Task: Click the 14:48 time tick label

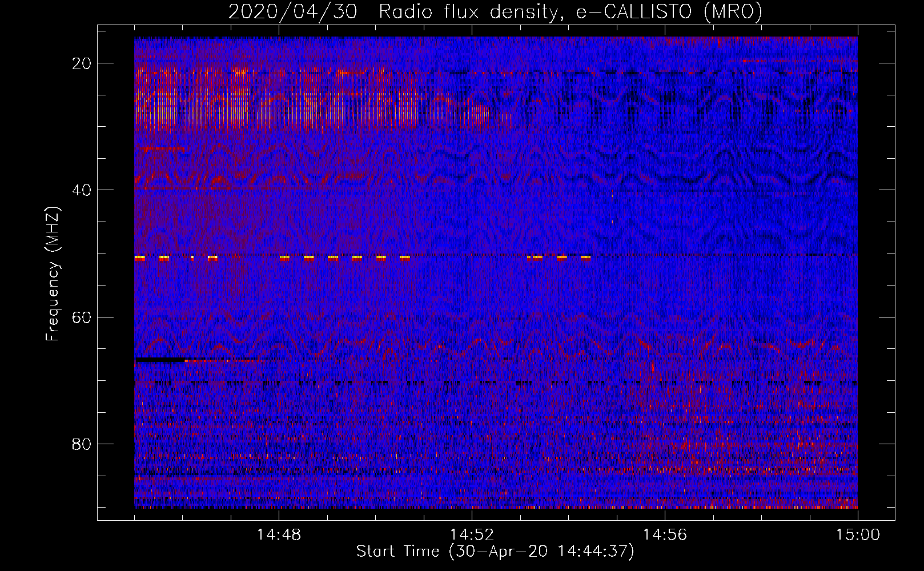Action: click(279, 535)
